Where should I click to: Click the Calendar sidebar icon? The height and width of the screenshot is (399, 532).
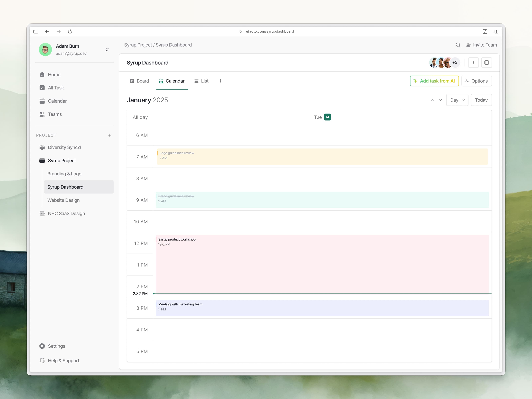tap(42, 101)
